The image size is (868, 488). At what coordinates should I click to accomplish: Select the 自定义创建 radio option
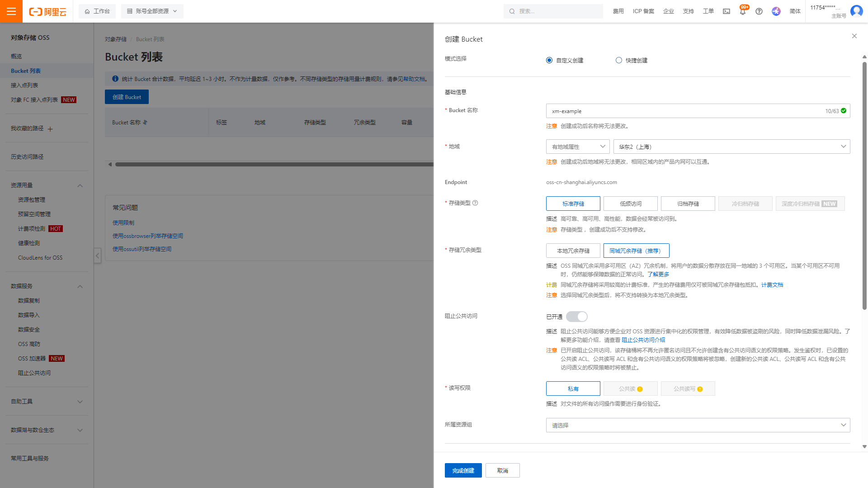(x=549, y=60)
